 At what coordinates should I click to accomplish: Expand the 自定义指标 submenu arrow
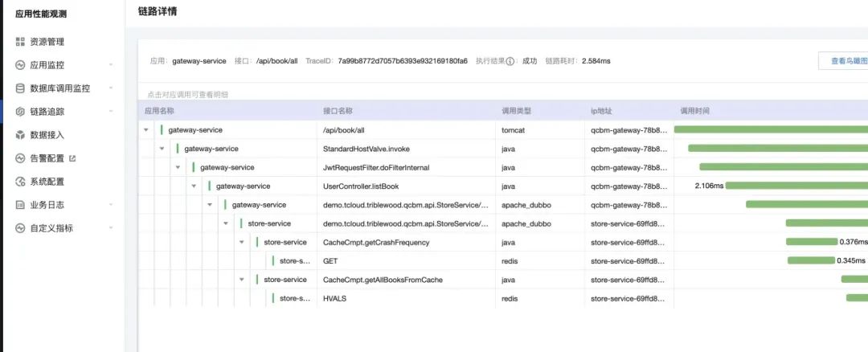coord(111,228)
